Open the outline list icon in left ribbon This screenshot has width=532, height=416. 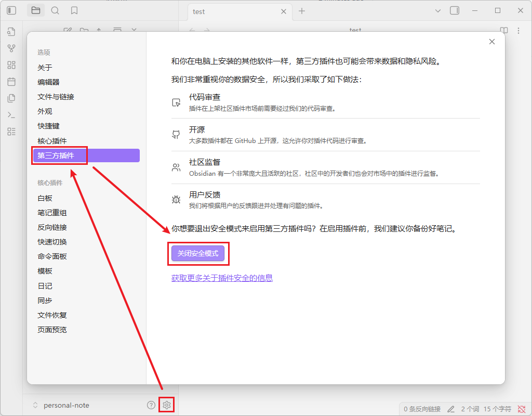click(x=11, y=132)
